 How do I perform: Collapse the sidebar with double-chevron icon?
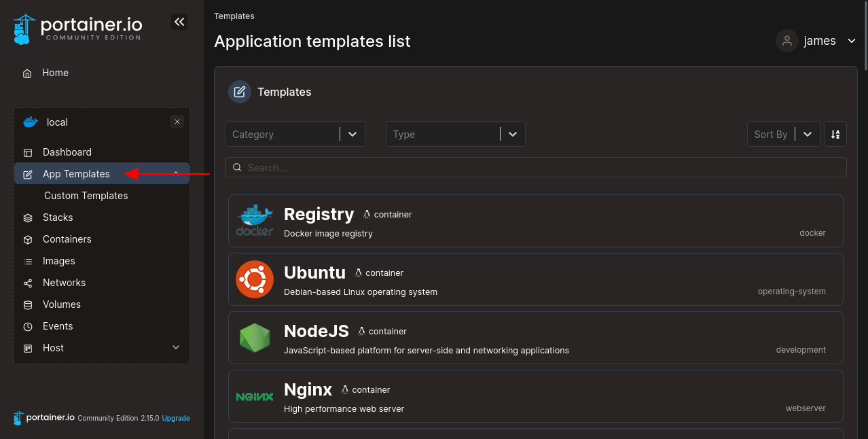[x=179, y=22]
